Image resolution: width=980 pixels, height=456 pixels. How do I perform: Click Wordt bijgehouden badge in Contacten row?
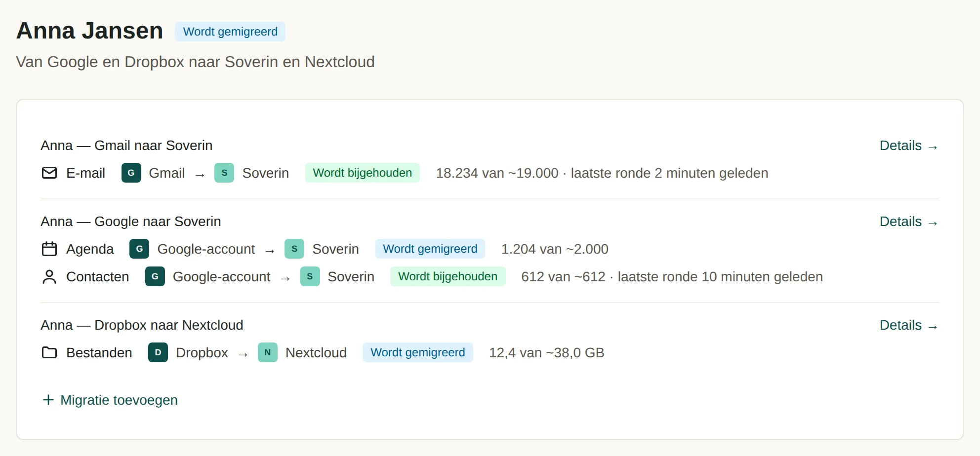pos(448,276)
